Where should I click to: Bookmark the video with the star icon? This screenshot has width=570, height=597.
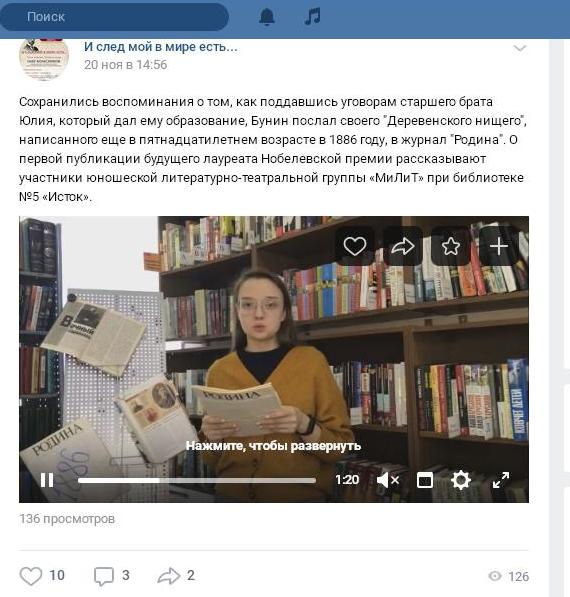[450, 246]
